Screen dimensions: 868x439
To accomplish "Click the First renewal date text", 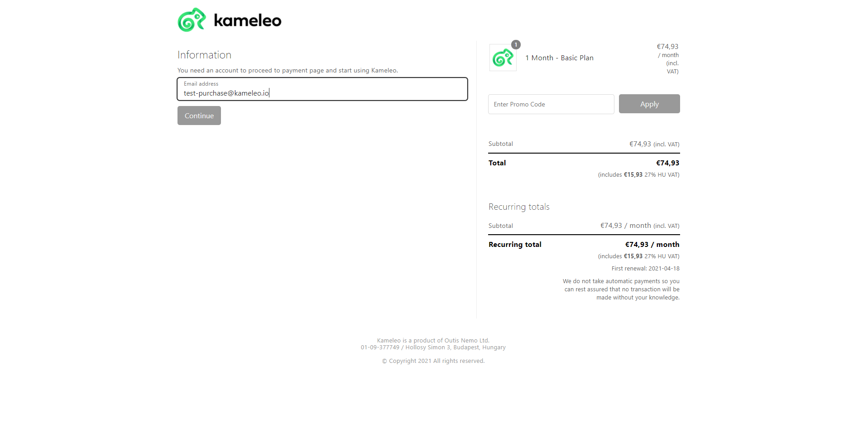I will click(x=645, y=269).
